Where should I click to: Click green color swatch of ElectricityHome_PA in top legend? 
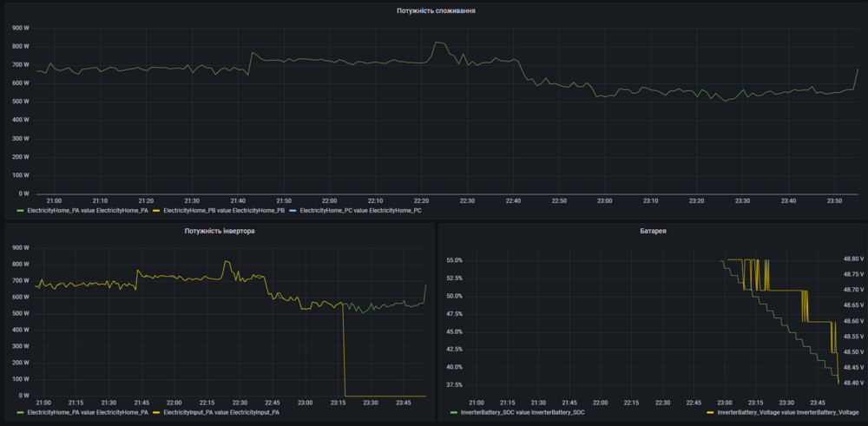tap(21, 210)
